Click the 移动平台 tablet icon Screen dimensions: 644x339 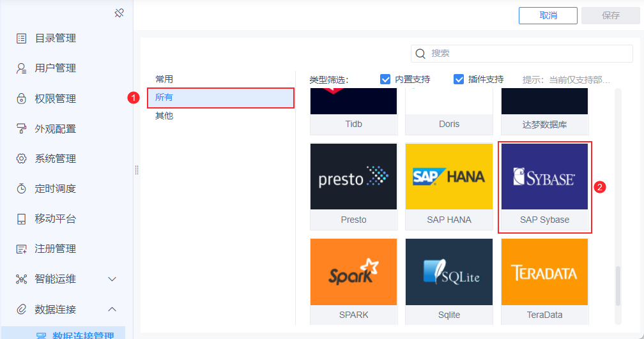point(21,219)
